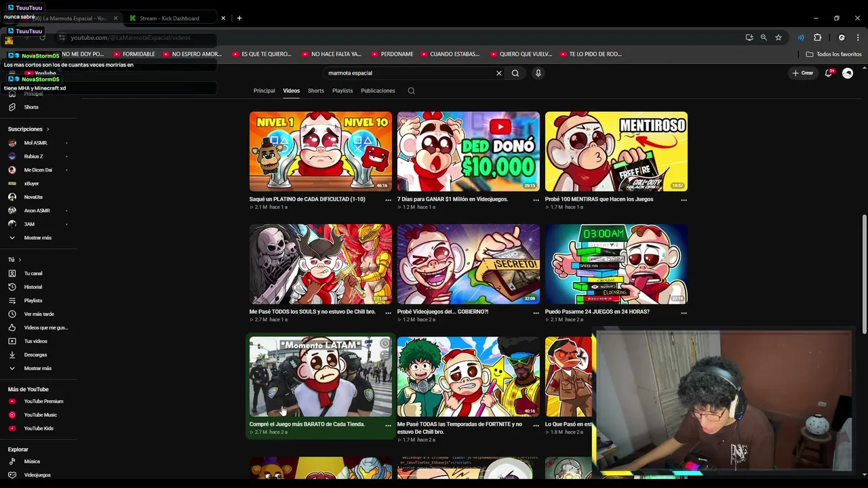Open the TE LO PIDO DE ROD bookmark
Screen dimensions: 868x488
(591, 54)
